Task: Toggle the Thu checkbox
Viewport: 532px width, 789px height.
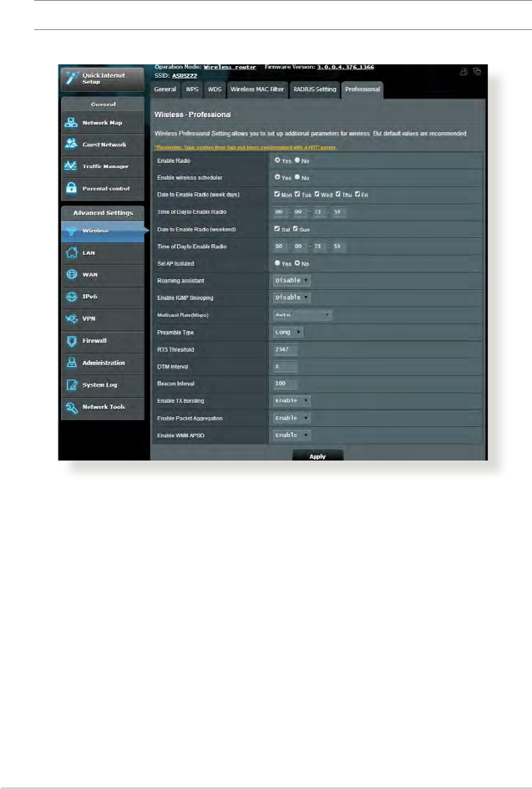Action: tap(338, 194)
